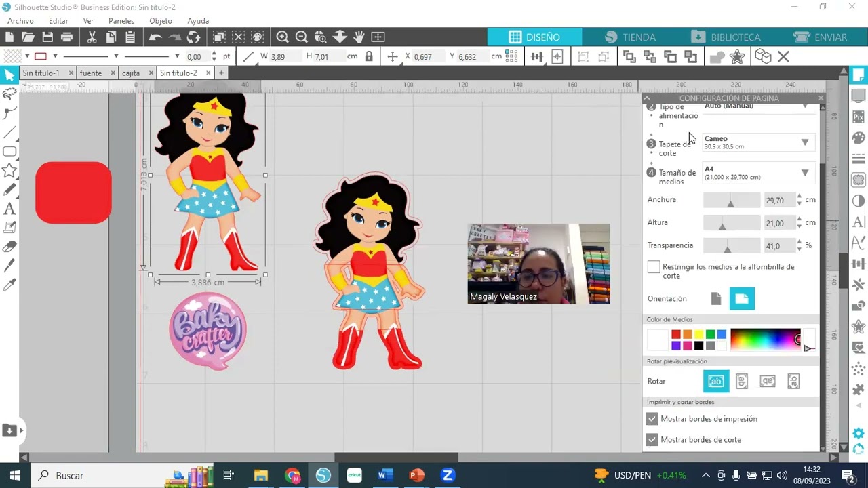Select the upside-down rotate preview option
The image size is (868, 488).
(x=768, y=382)
